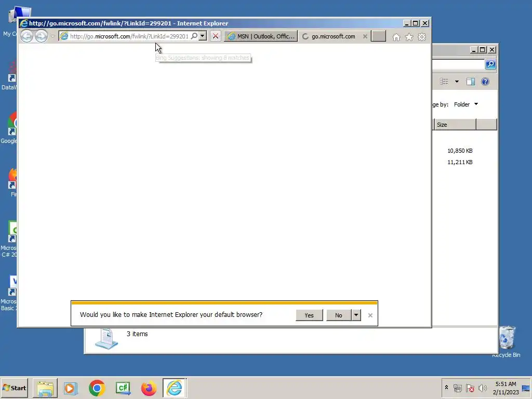Open the recent pages dropdown arrow

point(52,36)
